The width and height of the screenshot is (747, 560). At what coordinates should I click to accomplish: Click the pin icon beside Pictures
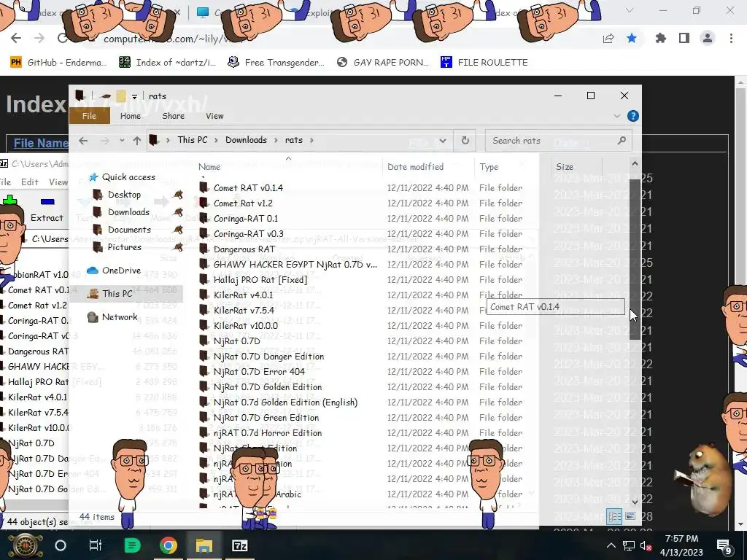(178, 247)
